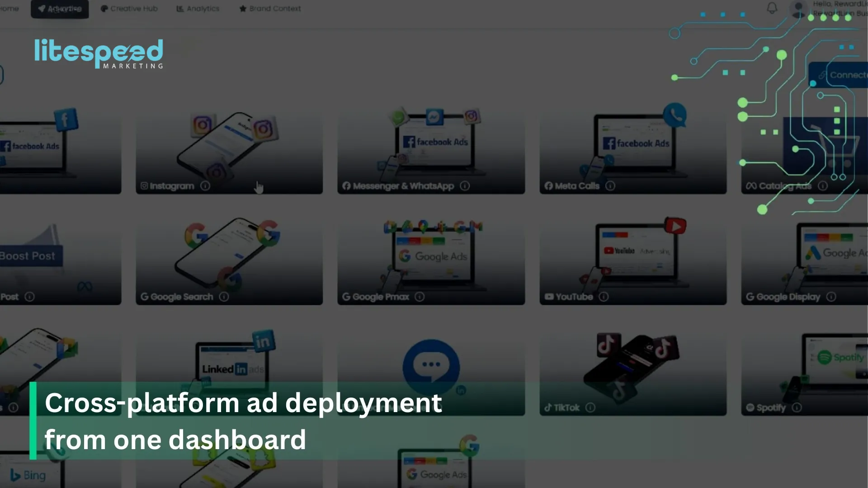
Task: Open the Brand Context tab
Action: (x=270, y=9)
